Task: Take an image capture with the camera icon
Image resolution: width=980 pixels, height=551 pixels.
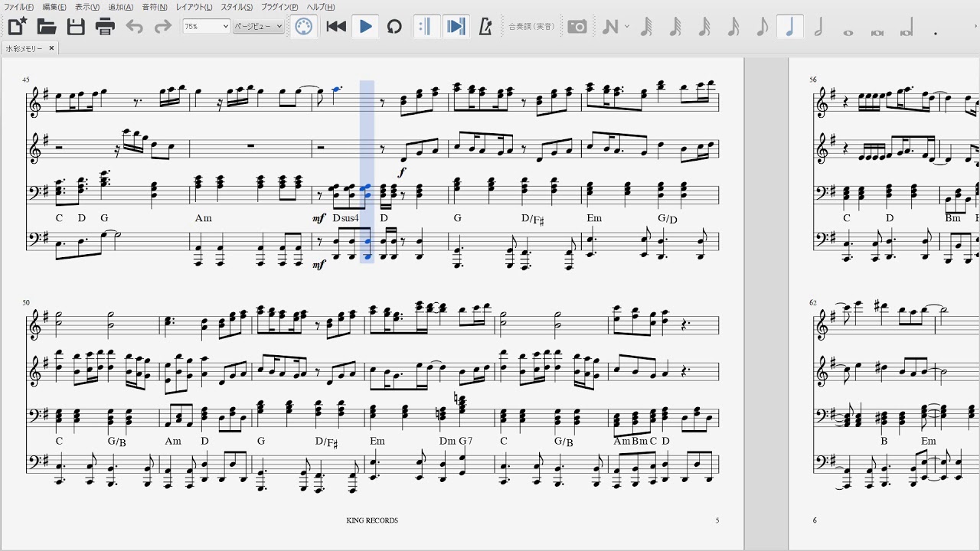Action: click(x=577, y=27)
